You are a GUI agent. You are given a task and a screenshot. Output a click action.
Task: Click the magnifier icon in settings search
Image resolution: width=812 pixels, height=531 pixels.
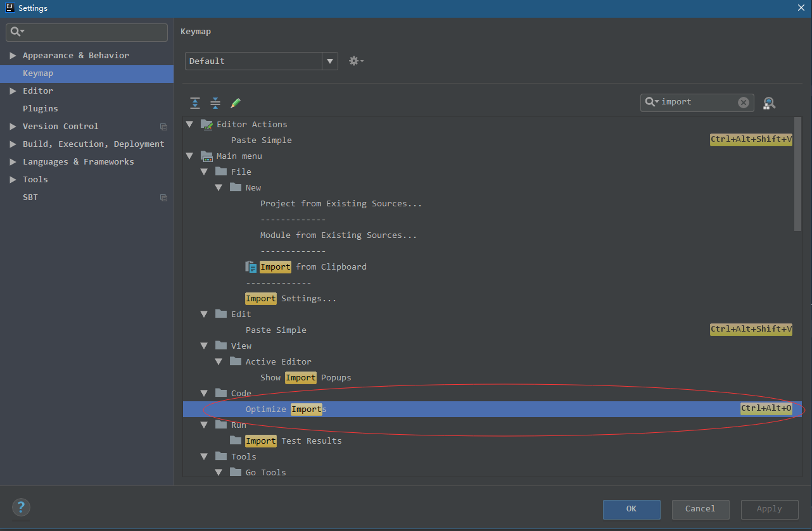[x=16, y=32]
